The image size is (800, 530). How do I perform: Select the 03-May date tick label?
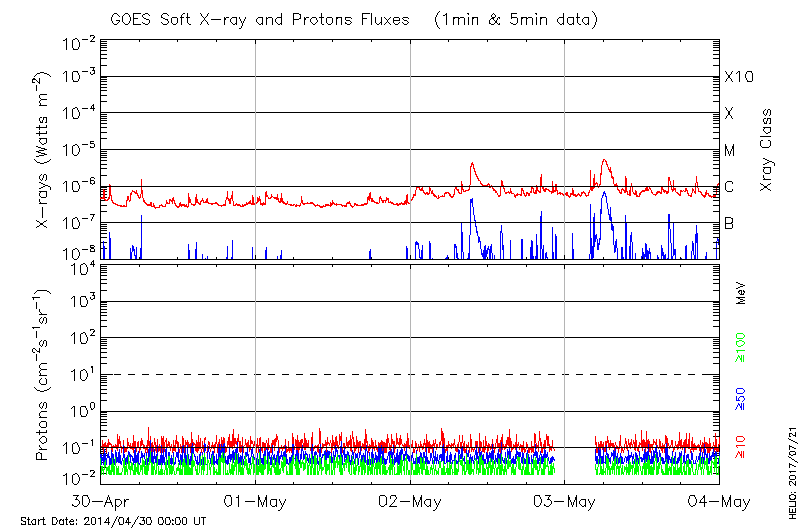pos(565,500)
